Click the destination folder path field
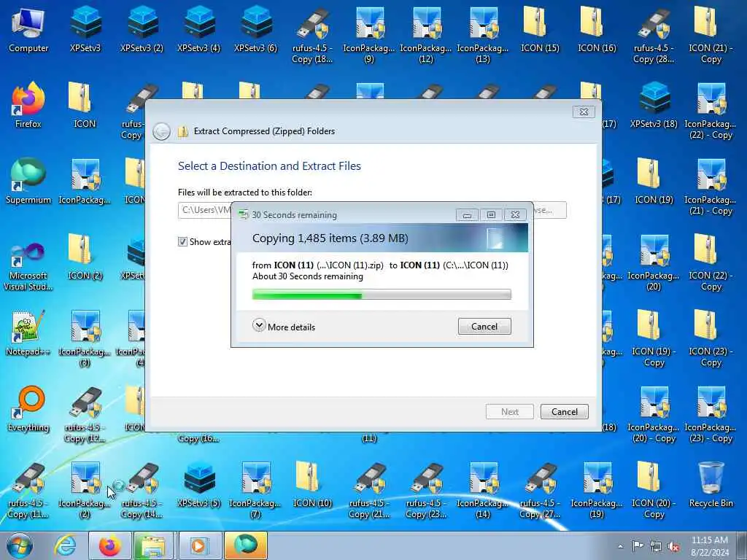This screenshot has height=560, width=747. (205, 210)
